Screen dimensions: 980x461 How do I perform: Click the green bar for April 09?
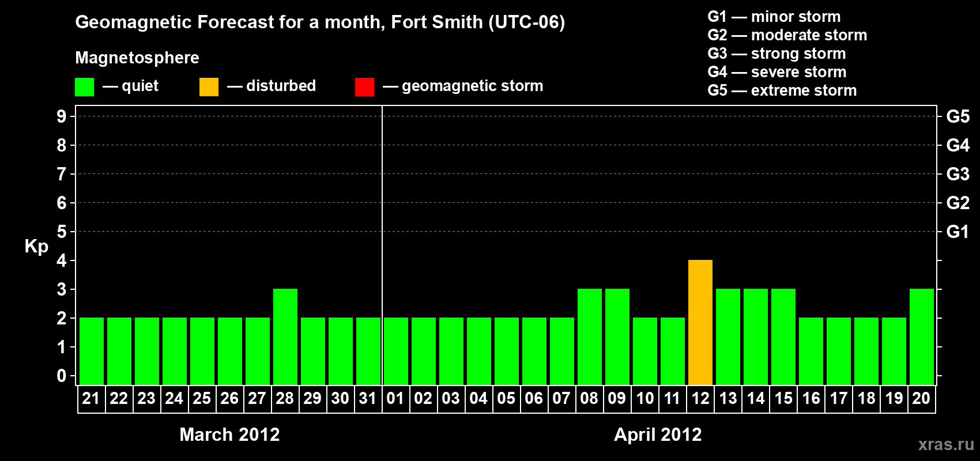[x=617, y=337]
